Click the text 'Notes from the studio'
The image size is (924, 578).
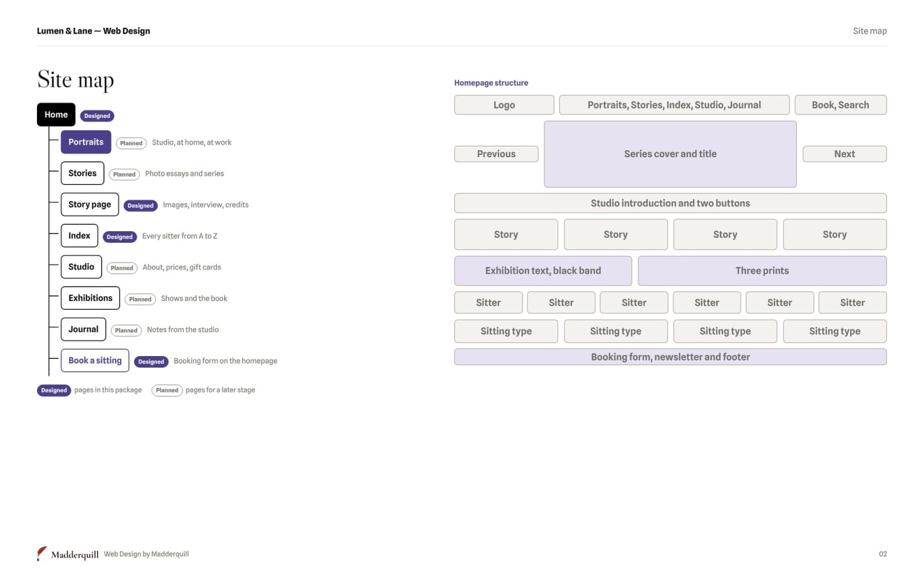[182, 330]
